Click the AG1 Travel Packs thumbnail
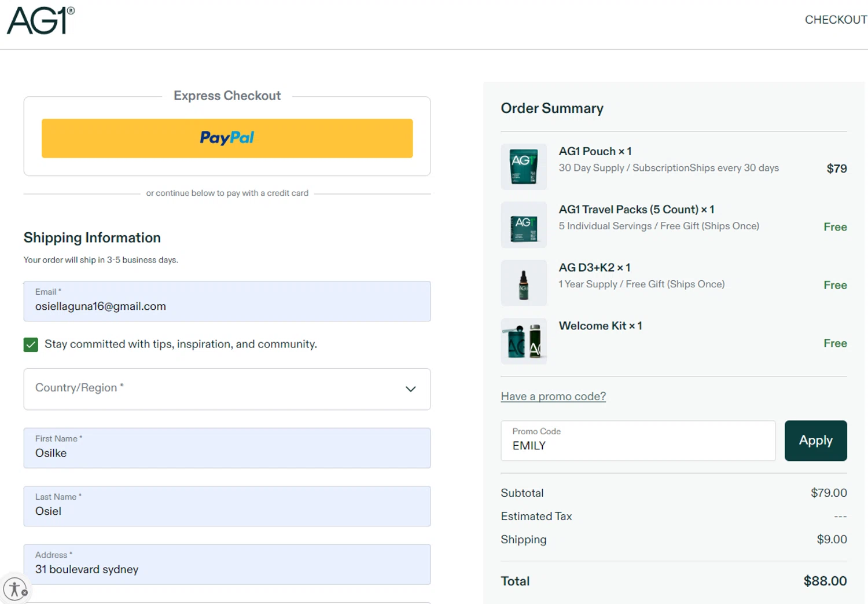The width and height of the screenshot is (868, 604). click(524, 225)
